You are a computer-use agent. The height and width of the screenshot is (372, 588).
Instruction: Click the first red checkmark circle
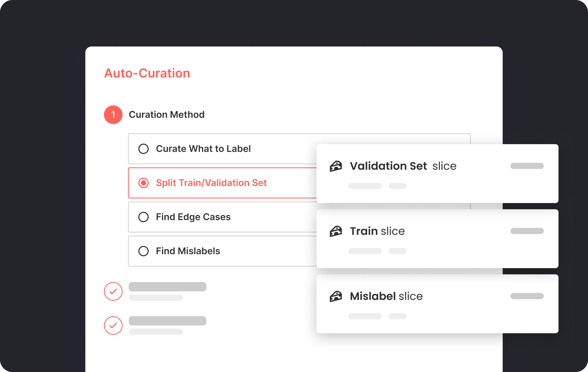113,291
